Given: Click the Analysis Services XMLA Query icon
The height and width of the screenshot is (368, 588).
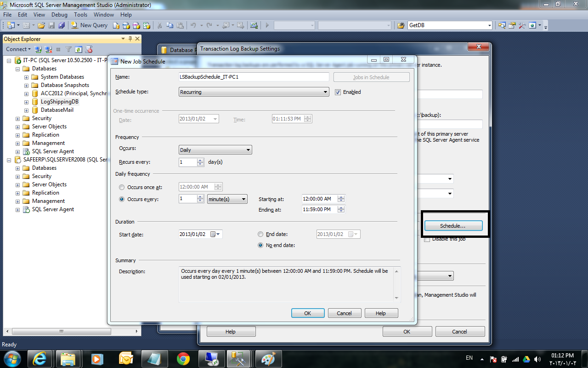Looking at the screenshot, I should click(x=147, y=25).
